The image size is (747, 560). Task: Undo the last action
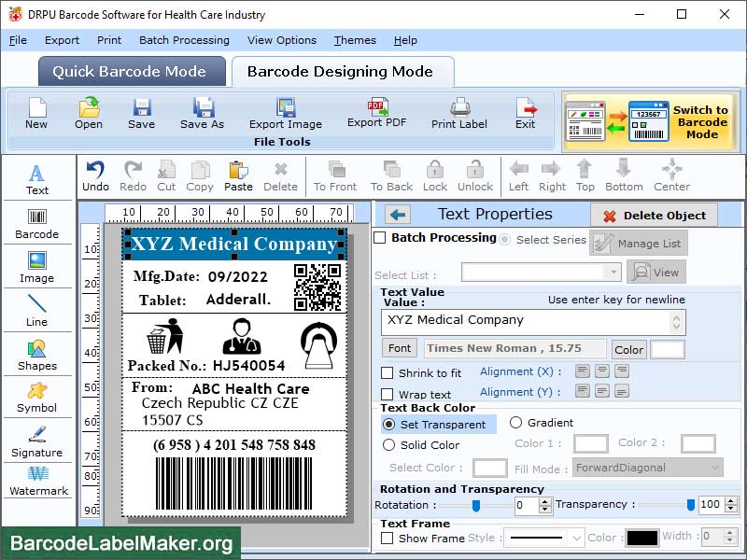point(95,175)
